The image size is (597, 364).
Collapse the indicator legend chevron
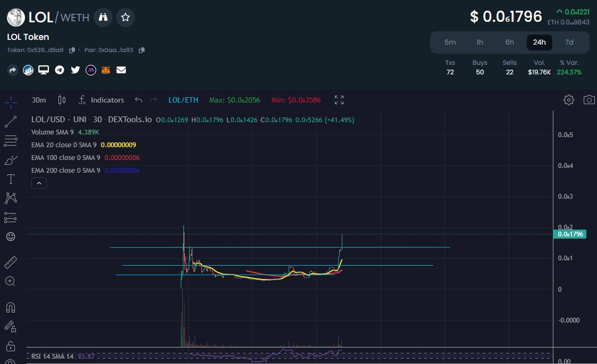coord(39,183)
